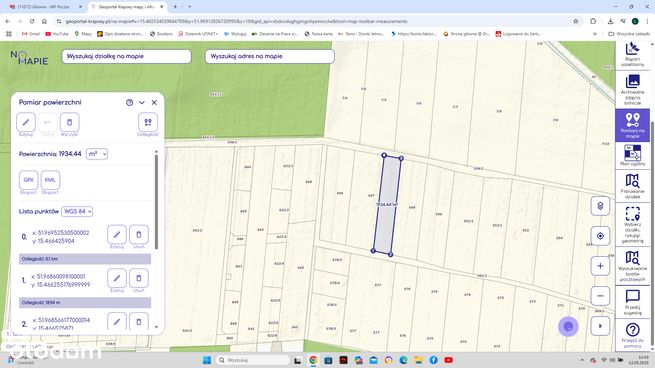Export measurement as GPX
This screenshot has height=368, width=655.
28,180
